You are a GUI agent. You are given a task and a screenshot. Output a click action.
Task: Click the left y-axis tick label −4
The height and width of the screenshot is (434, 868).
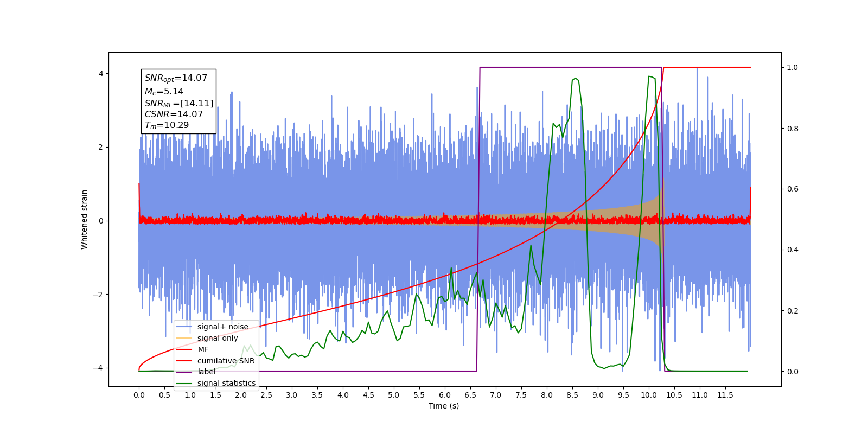98,368
